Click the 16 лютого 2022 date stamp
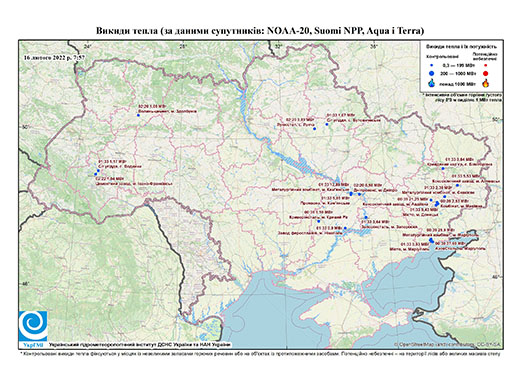This screenshot has width=520, height=368. pos(54,57)
